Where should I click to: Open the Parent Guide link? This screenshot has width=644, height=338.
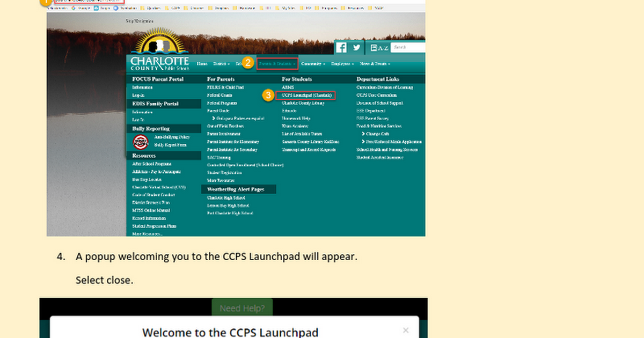coord(218,111)
